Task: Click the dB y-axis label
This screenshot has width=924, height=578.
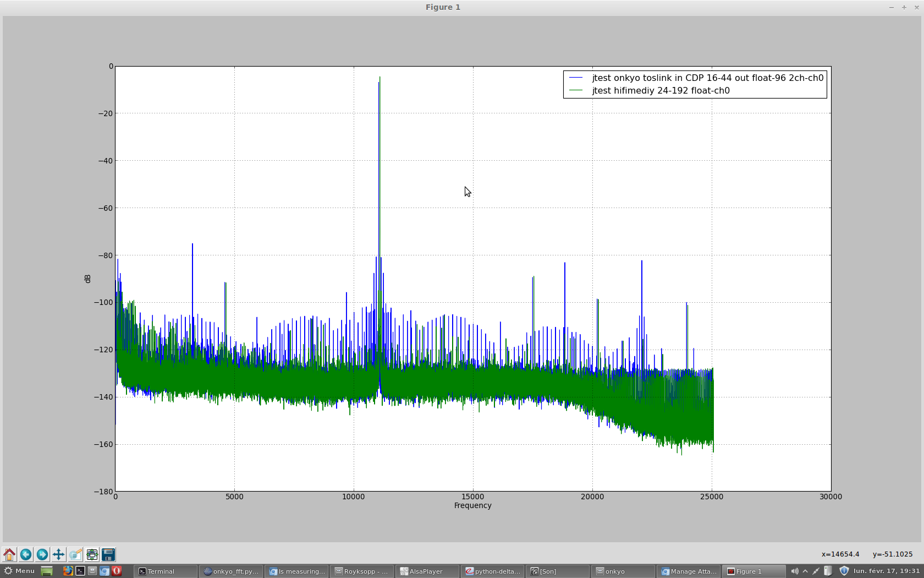Action: (x=87, y=279)
